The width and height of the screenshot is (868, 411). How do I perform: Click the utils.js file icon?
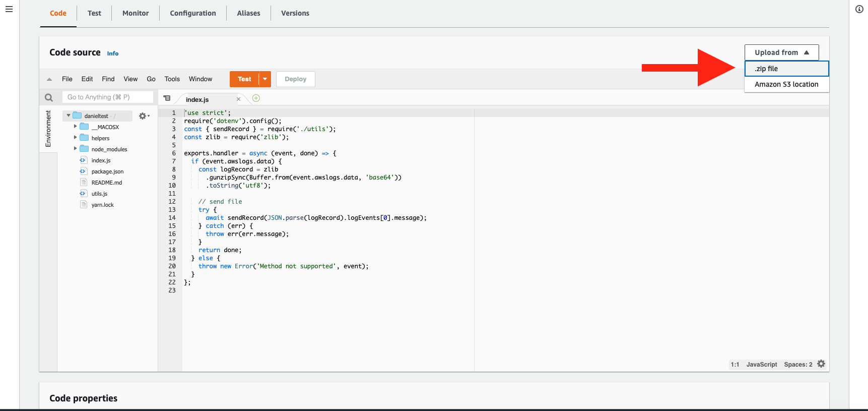point(84,193)
